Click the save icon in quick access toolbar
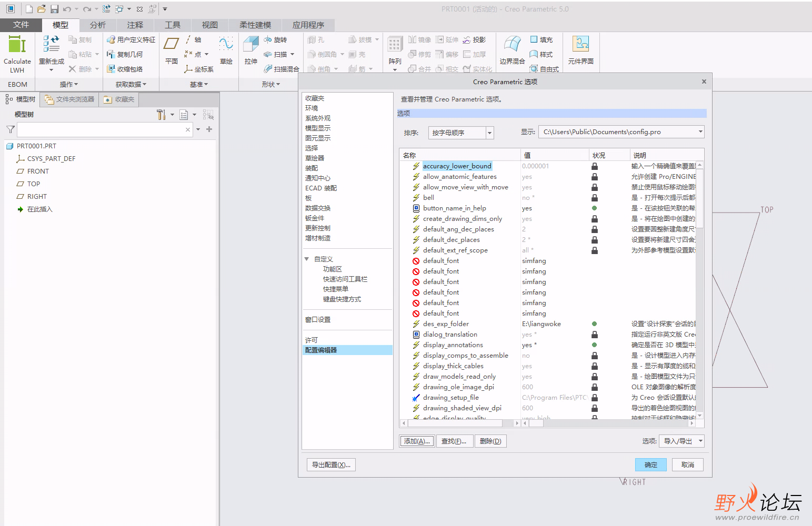The width and height of the screenshot is (812, 526). pyautogui.click(x=55, y=9)
